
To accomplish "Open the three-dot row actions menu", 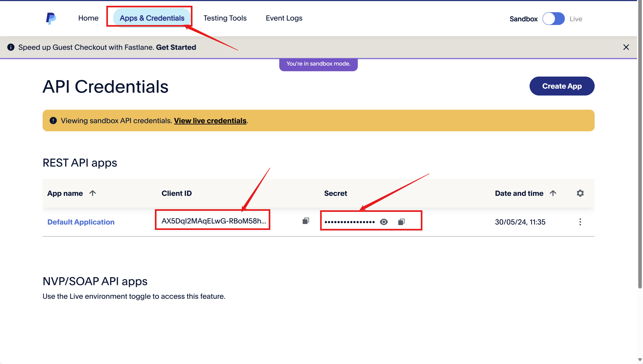I will pos(580,222).
